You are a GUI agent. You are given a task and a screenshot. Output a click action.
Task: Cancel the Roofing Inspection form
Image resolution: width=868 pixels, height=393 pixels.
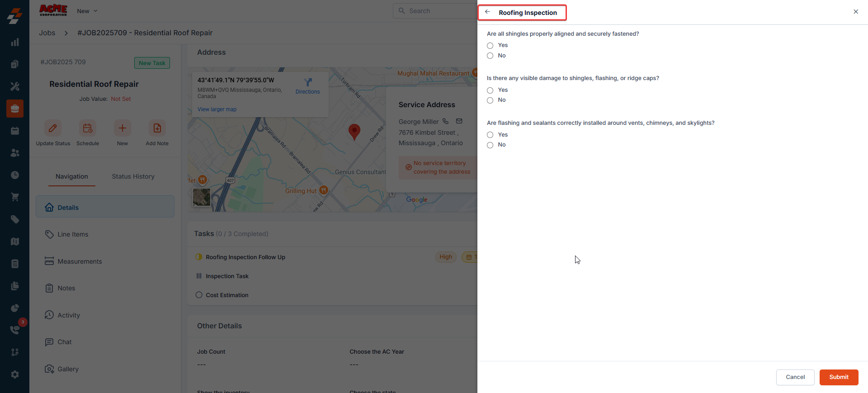[795, 377]
